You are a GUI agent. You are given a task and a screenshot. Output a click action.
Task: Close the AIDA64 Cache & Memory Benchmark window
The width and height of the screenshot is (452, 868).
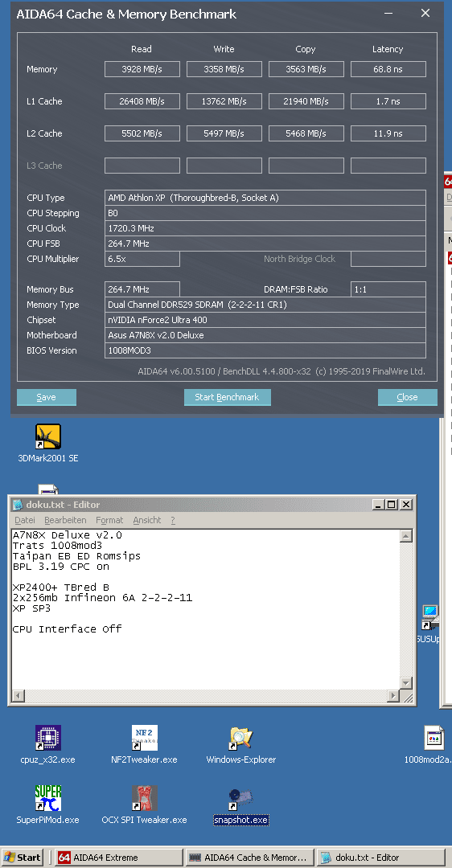(425, 14)
